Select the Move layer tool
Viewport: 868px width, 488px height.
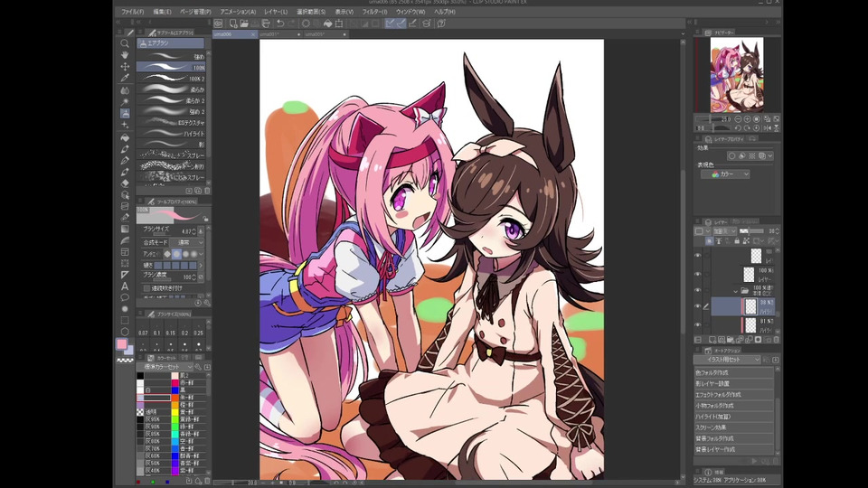point(125,66)
